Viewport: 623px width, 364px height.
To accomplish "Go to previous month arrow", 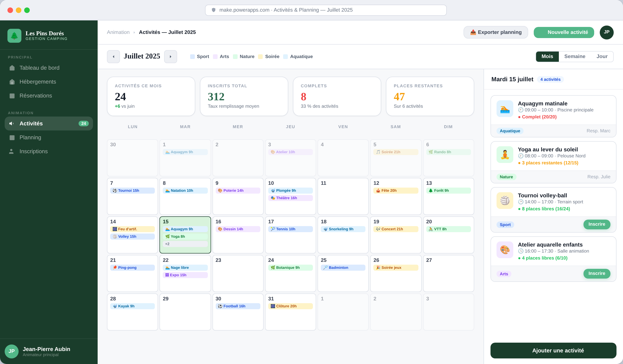I will pos(113,57).
